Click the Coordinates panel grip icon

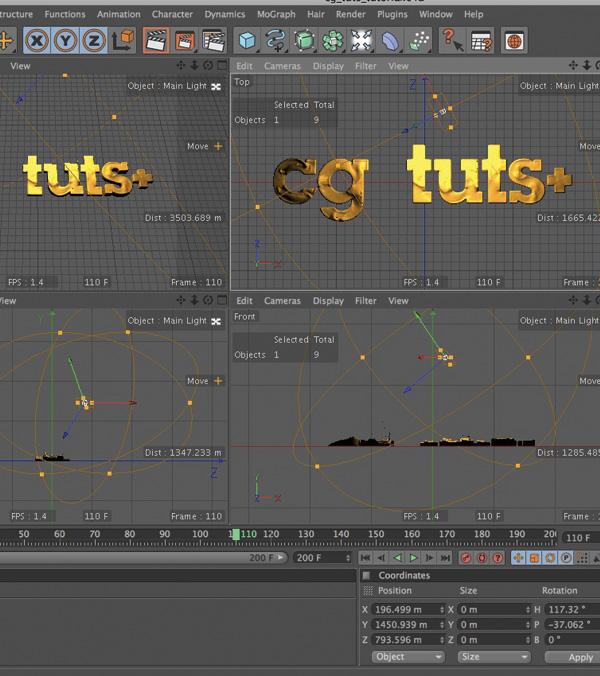point(368,591)
